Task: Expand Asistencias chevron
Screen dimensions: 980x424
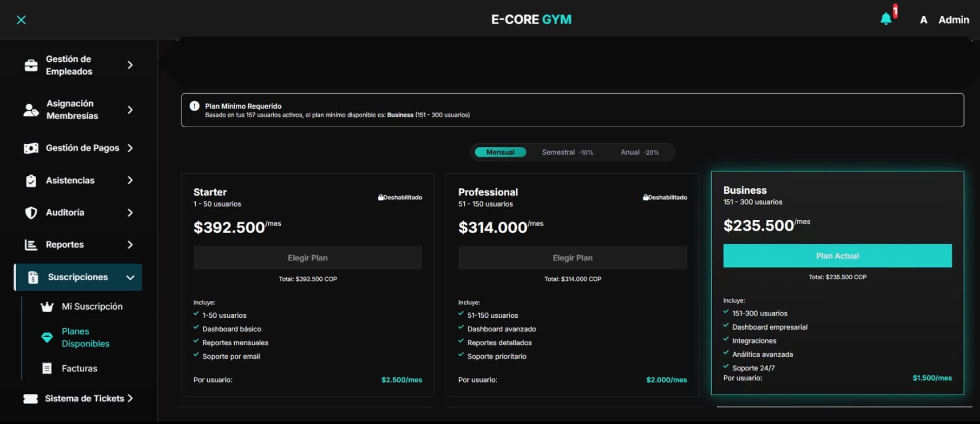Action: [130, 180]
